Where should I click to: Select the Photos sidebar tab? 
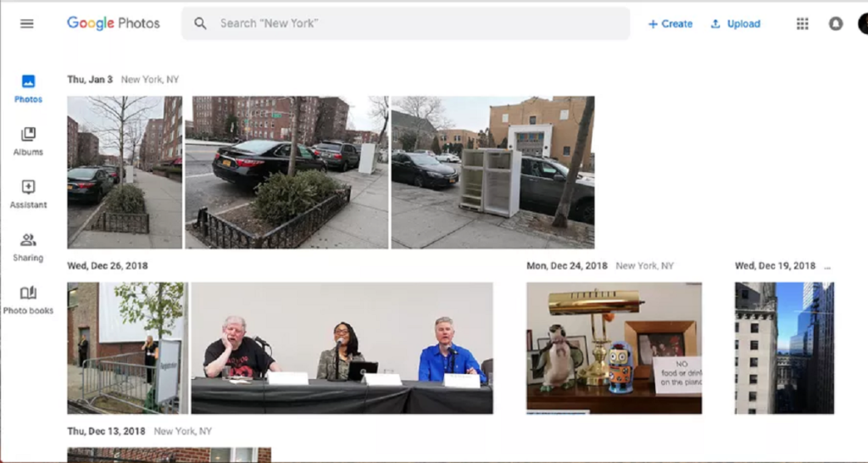tap(28, 88)
